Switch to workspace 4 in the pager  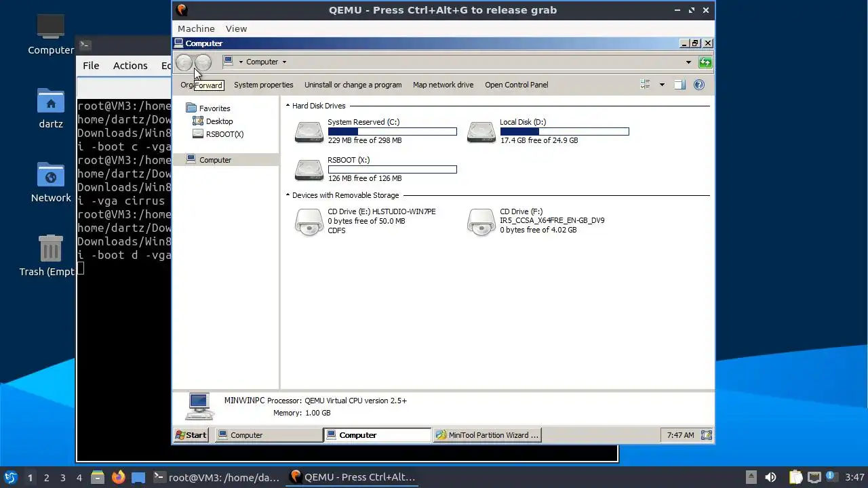[x=79, y=477]
